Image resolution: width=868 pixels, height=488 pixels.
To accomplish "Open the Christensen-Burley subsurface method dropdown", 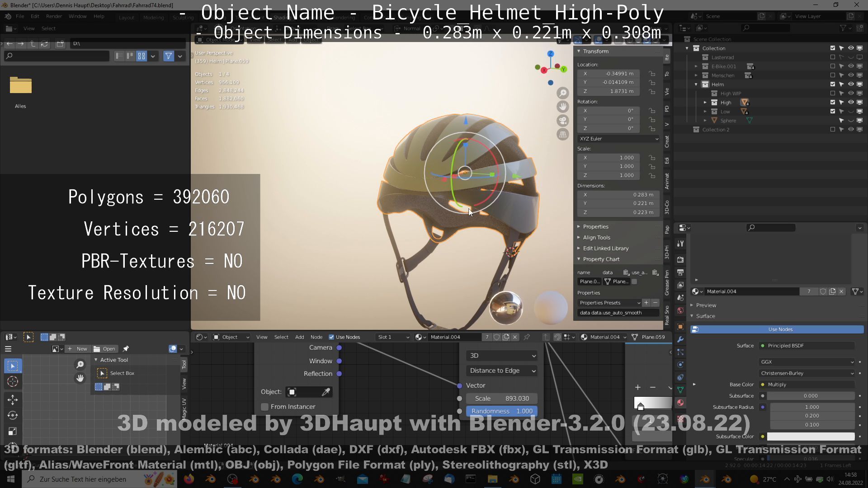I will point(807,373).
